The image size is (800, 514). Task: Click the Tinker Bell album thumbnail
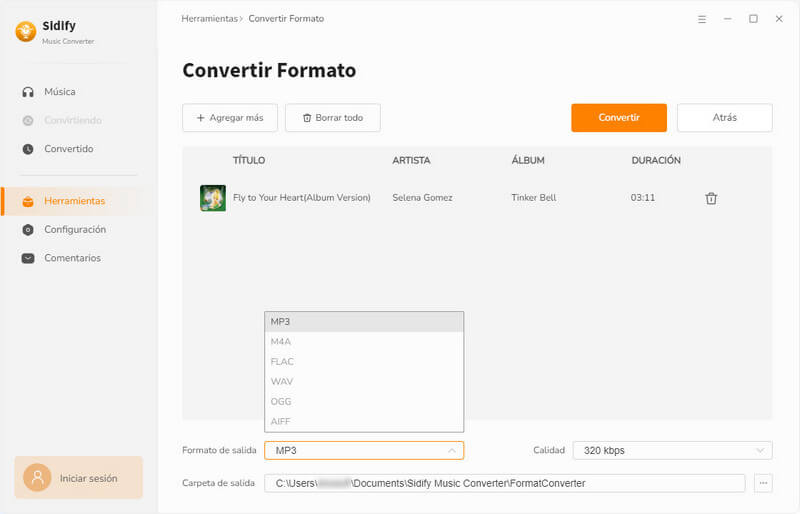click(x=213, y=198)
